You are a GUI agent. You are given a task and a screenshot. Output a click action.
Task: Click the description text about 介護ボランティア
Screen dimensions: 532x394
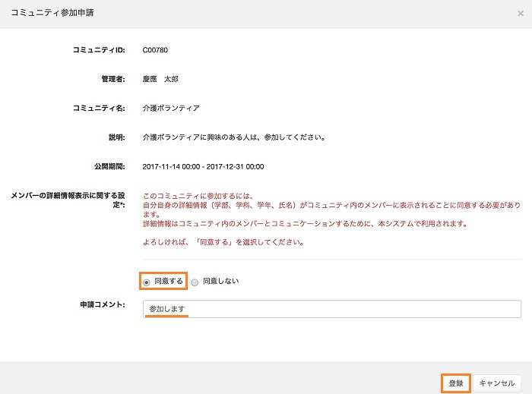[x=235, y=137]
